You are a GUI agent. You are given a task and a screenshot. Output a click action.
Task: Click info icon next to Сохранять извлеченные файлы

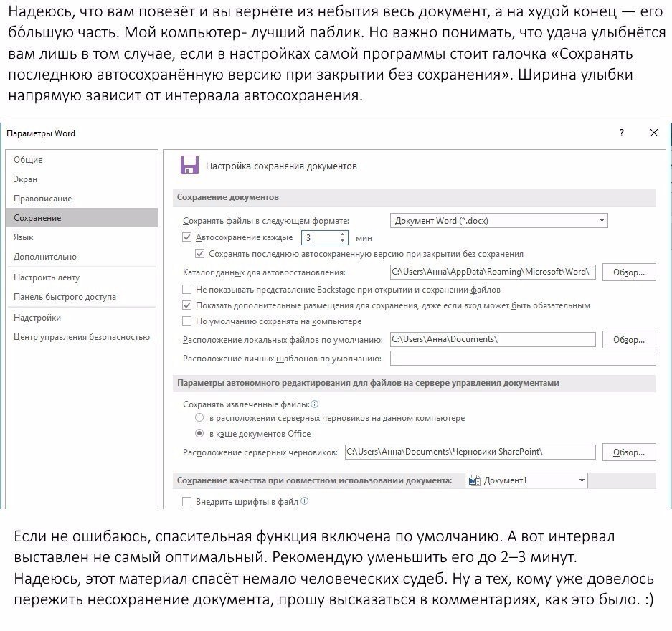[x=315, y=404]
